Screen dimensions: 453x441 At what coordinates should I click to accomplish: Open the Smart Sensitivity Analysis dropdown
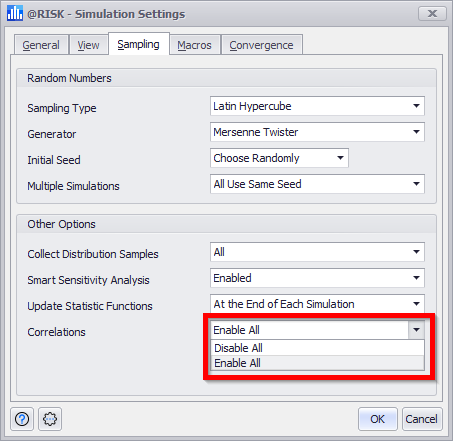tap(317, 278)
